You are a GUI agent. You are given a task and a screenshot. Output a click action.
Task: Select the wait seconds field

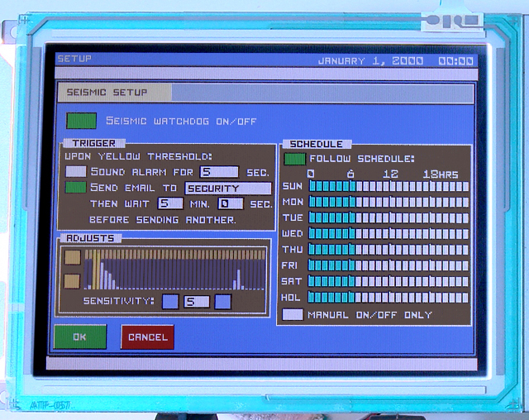pyautogui.click(x=230, y=203)
